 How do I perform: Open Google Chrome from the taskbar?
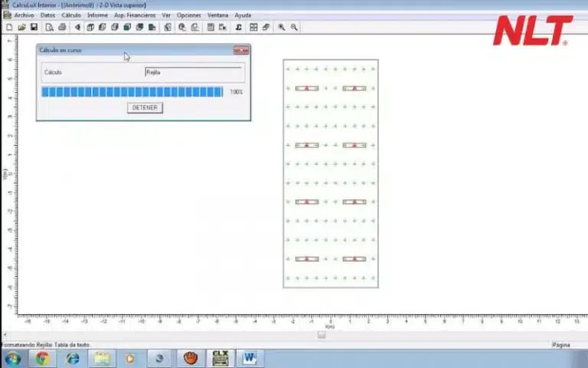click(x=42, y=359)
